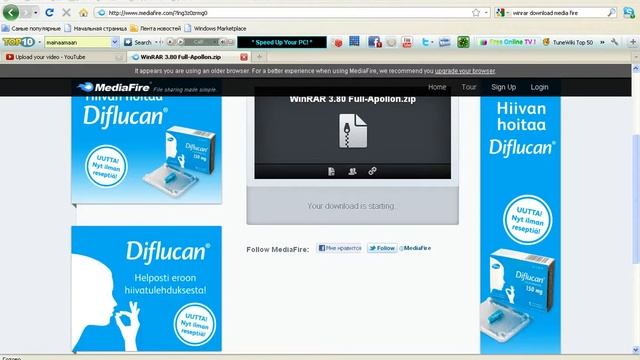Viewport: 640px width, 360px height.
Task: Open the Начальная страница bookmark
Action: coord(96,29)
